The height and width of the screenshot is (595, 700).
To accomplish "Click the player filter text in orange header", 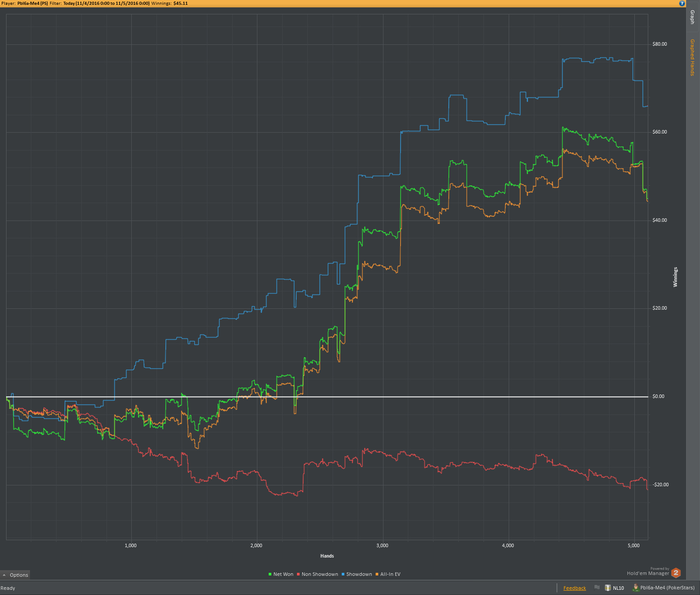I will pyautogui.click(x=94, y=3).
